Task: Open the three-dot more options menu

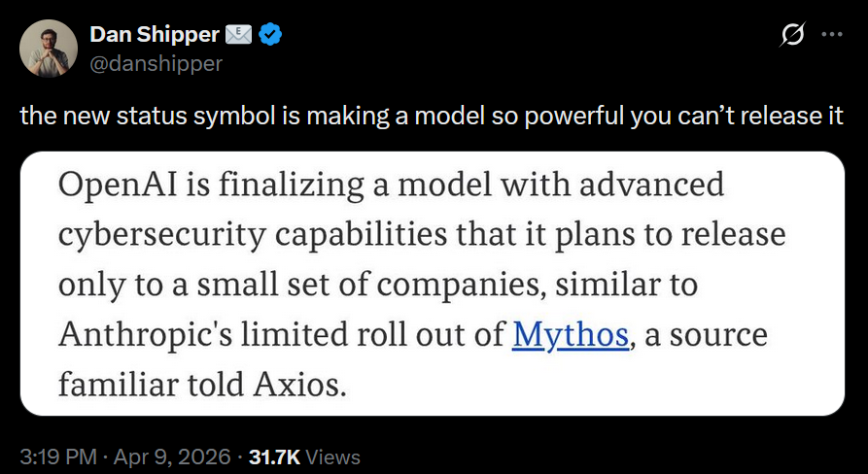Action: (x=832, y=35)
